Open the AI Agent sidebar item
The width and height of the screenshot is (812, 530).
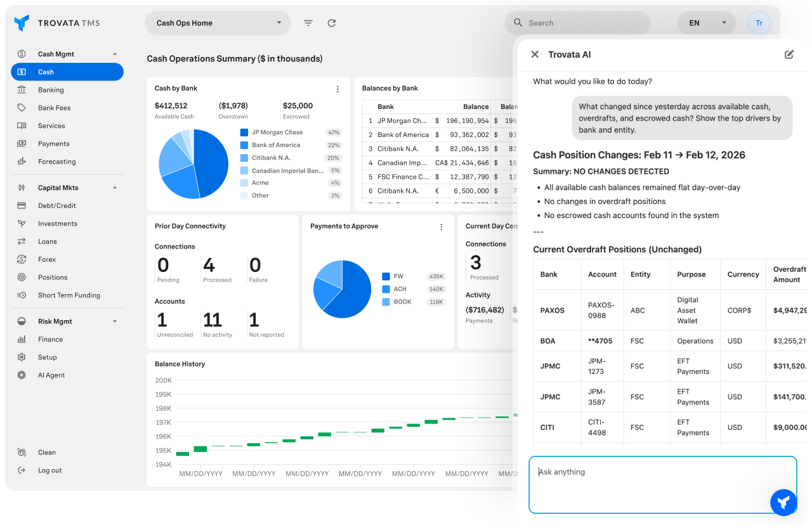pos(51,375)
